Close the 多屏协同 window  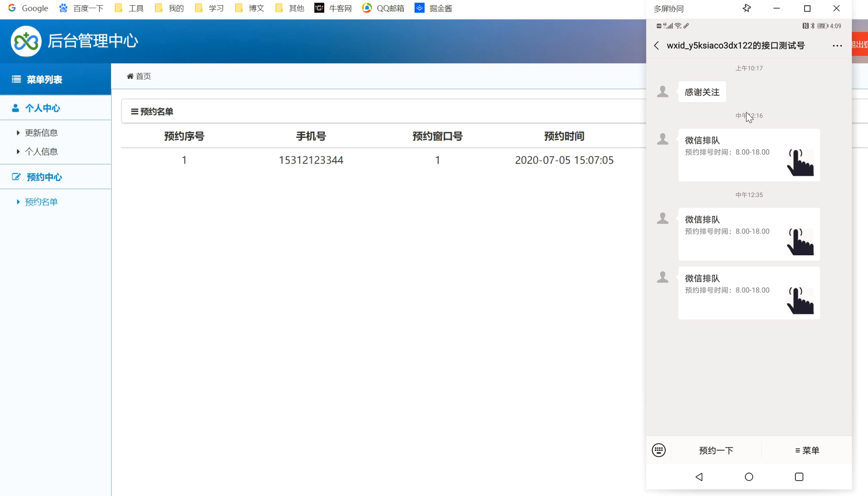[x=836, y=8]
